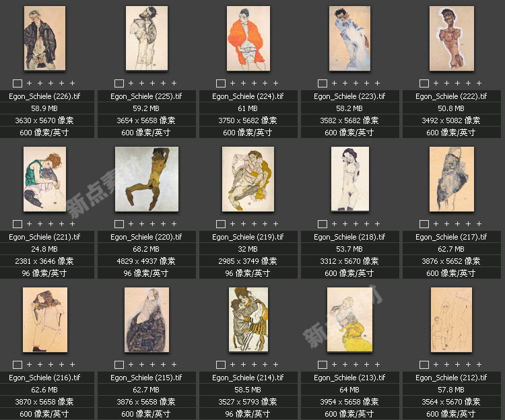Click the file name Egon_Schiele (223).tif
Viewport: 505px width, 420px height.
point(349,96)
